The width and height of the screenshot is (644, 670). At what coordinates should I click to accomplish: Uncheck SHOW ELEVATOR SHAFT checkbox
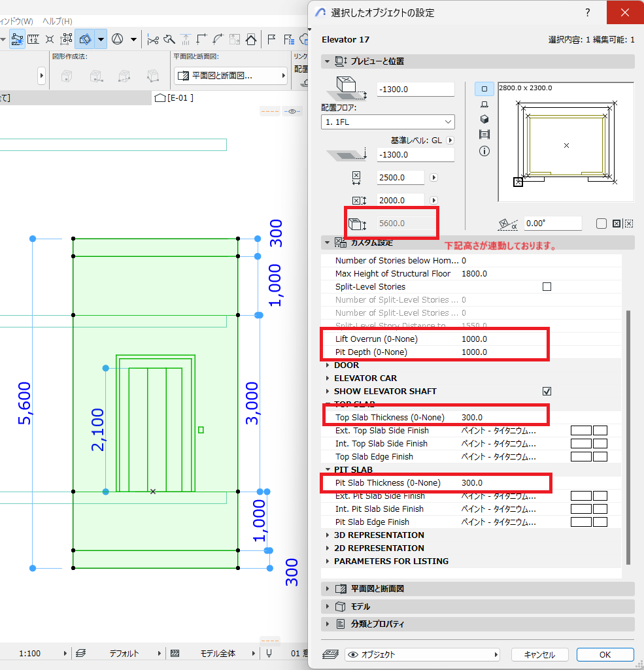[x=547, y=392]
